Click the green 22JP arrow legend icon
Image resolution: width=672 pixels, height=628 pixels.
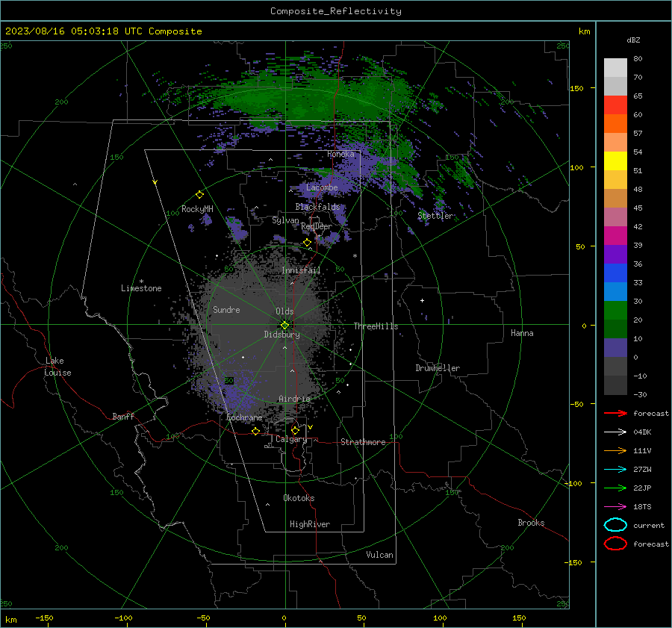(615, 488)
